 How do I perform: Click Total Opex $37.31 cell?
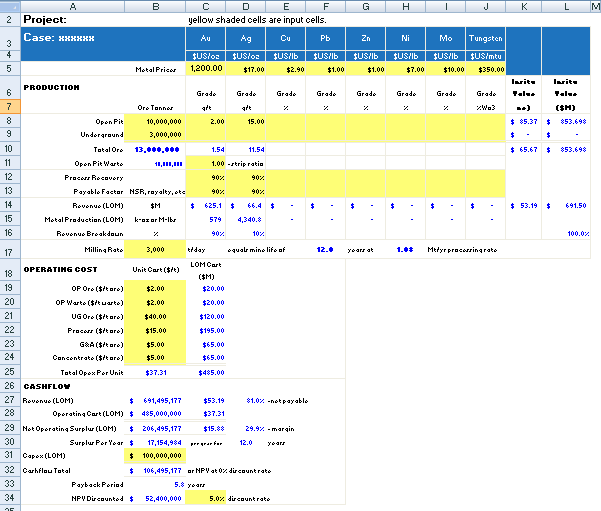click(155, 372)
